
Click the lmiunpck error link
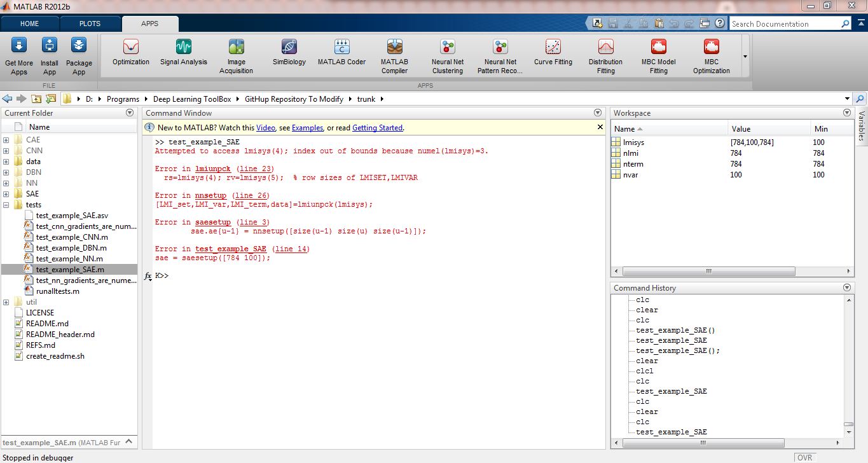pyautogui.click(x=213, y=169)
